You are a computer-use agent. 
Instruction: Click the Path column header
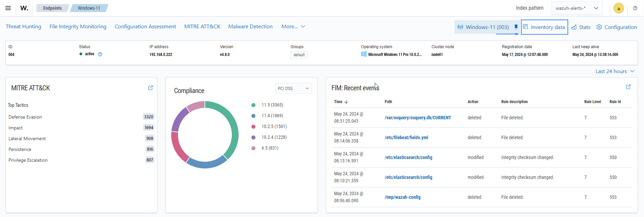pyautogui.click(x=388, y=102)
